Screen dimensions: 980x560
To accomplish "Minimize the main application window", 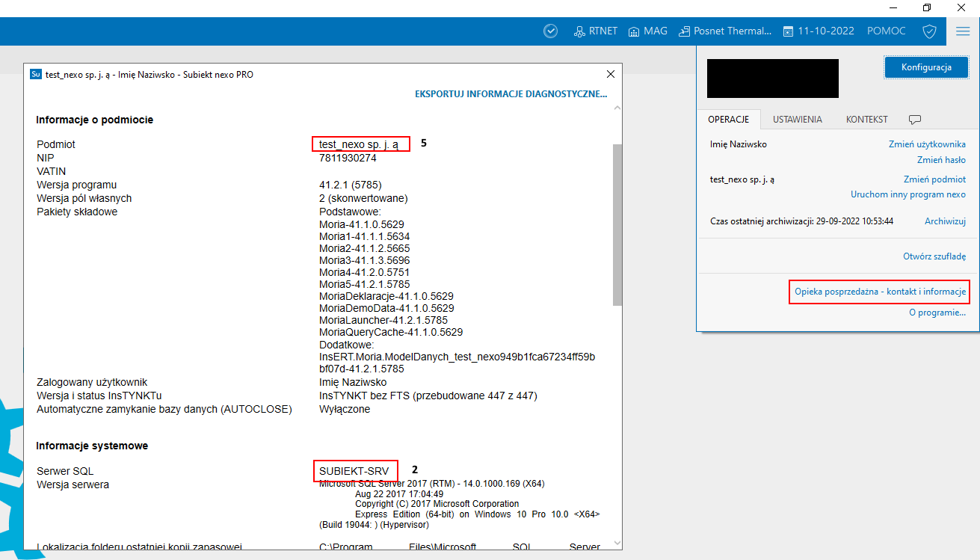I will pos(893,7).
